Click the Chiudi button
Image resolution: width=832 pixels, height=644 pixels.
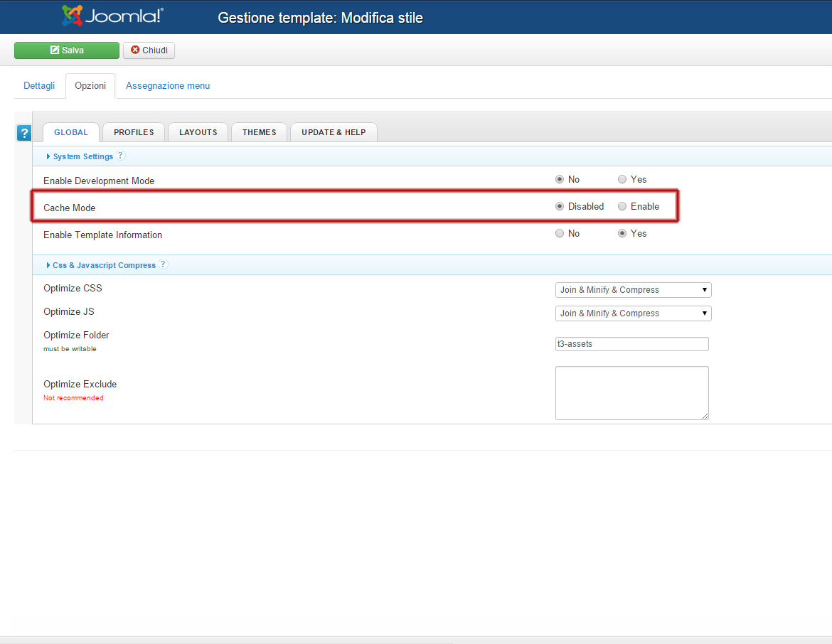point(149,50)
